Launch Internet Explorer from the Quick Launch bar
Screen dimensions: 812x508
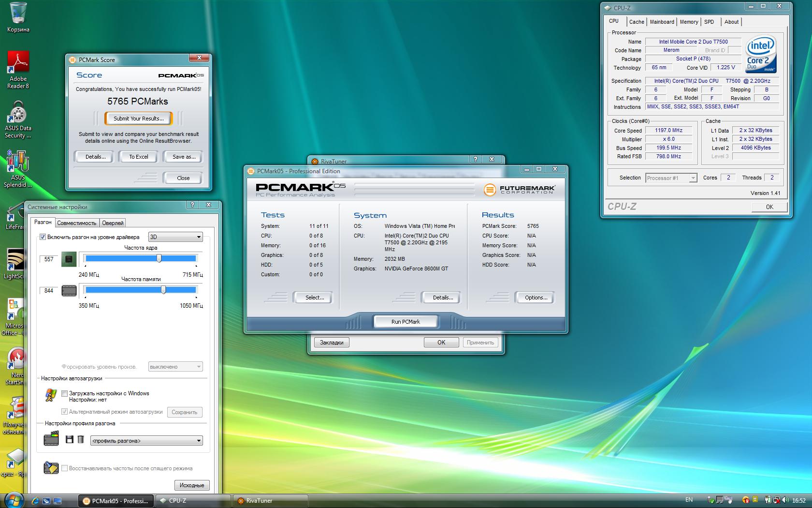(x=35, y=501)
